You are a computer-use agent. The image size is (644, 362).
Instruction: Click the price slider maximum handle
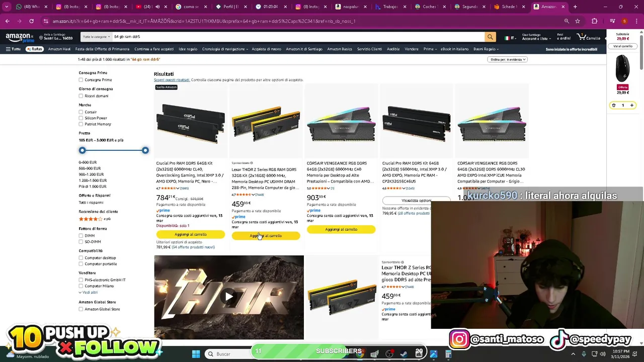pyautogui.click(x=145, y=150)
